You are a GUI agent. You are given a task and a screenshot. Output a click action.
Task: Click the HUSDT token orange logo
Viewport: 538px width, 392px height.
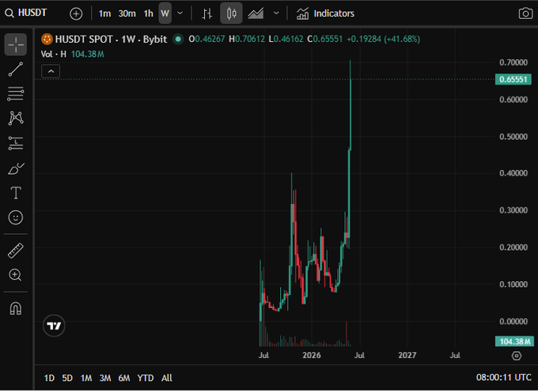coord(47,39)
